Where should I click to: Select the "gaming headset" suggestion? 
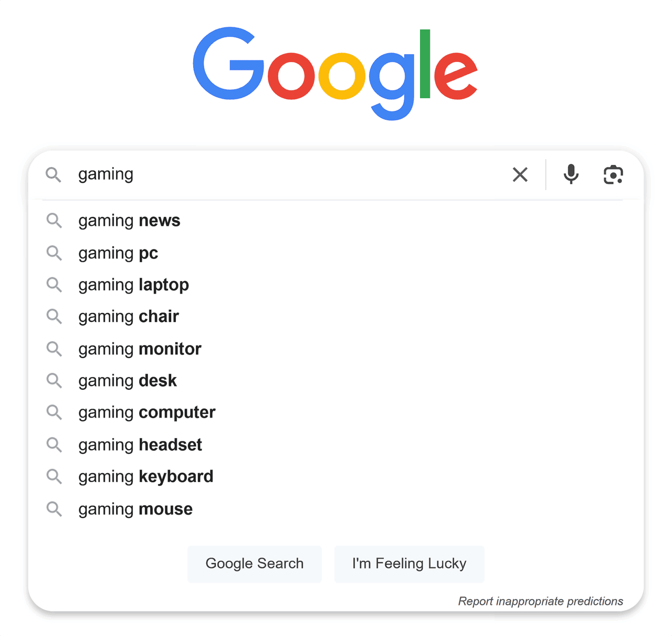[x=140, y=444]
